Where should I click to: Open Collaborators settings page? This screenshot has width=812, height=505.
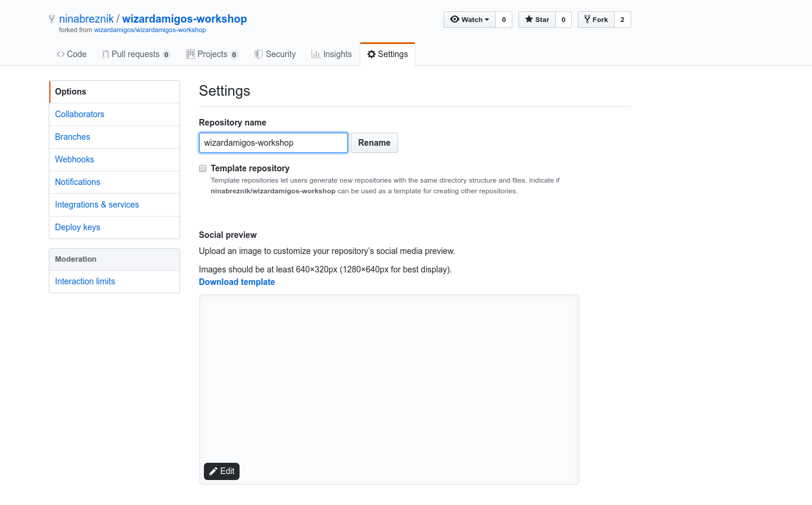pos(114,114)
